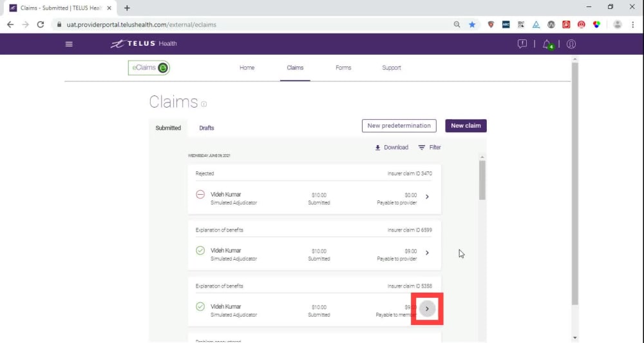Select the Claims navigation tab

(x=295, y=68)
